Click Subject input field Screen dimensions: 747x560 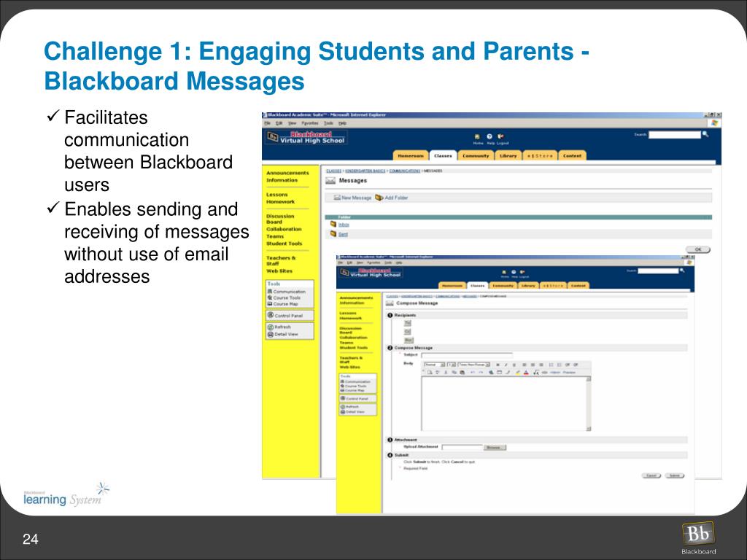[467, 355]
